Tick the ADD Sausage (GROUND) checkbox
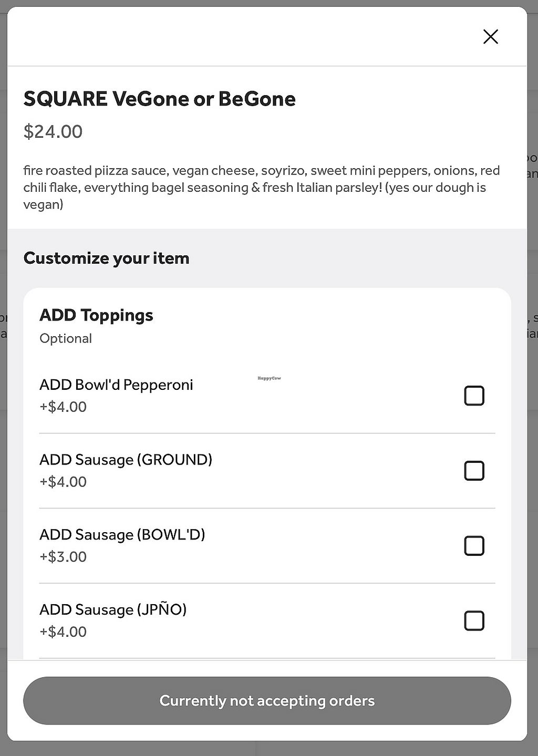 pyautogui.click(x=474, y=471)
